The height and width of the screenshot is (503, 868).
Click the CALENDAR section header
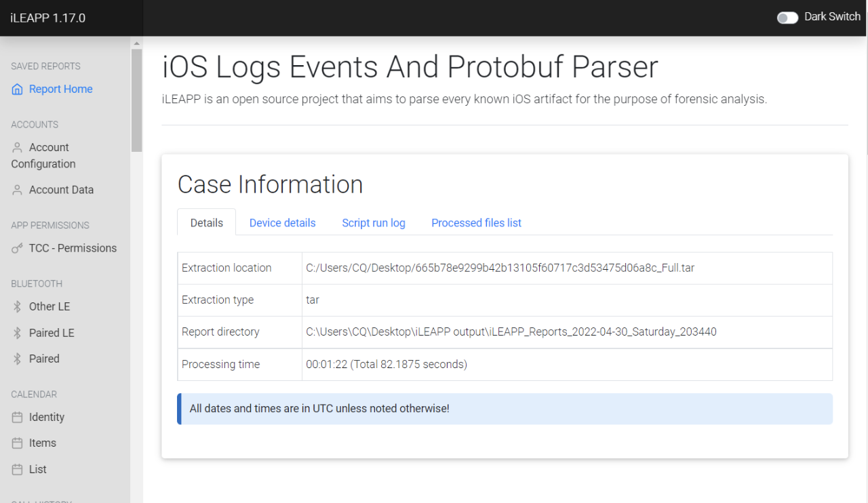click(34, 394)
